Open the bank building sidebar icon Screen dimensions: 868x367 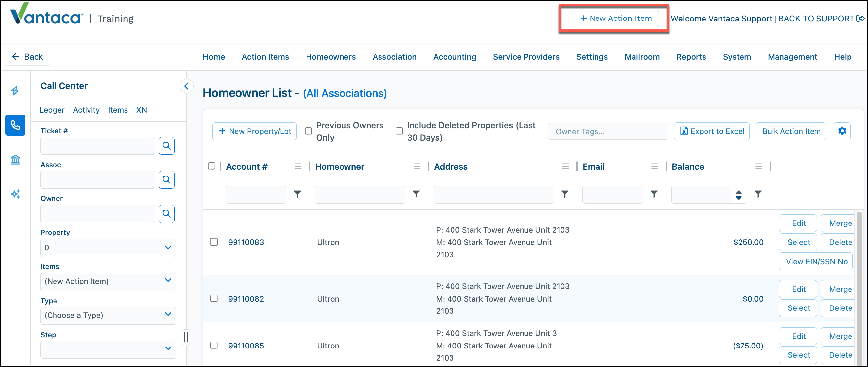[x=15, y=160]
